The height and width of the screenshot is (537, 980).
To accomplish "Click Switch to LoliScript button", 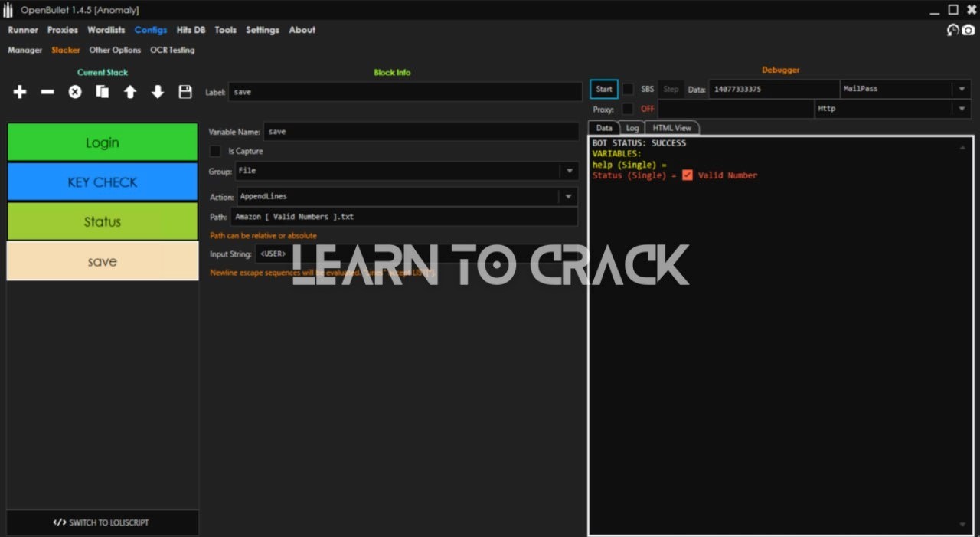I will coord(102,522).
